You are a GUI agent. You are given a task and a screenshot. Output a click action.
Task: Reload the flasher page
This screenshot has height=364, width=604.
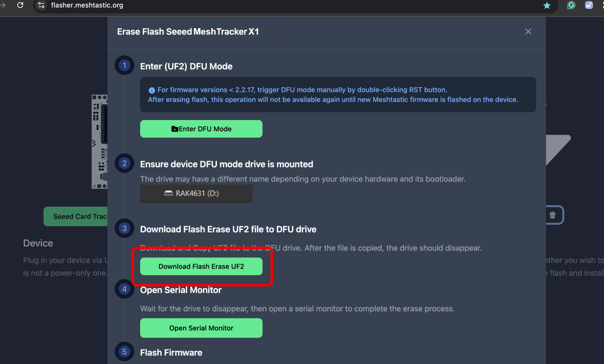pos(20,5)
